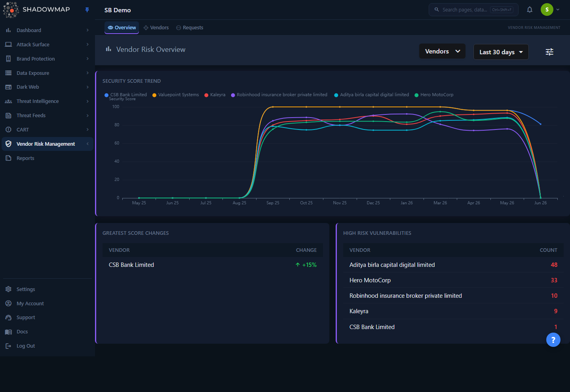
Task: Click the CHANGE column header
Action: point(306,250)
